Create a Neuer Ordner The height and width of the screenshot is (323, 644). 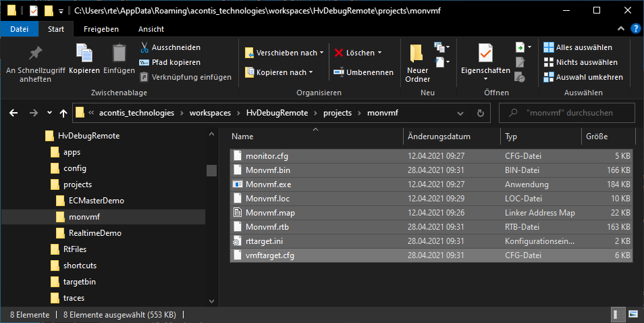point(417,64)
